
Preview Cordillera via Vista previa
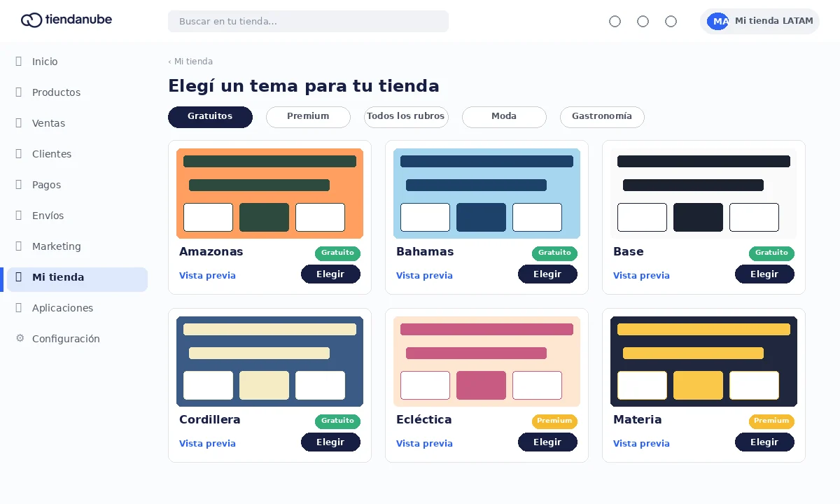(207, 444)
